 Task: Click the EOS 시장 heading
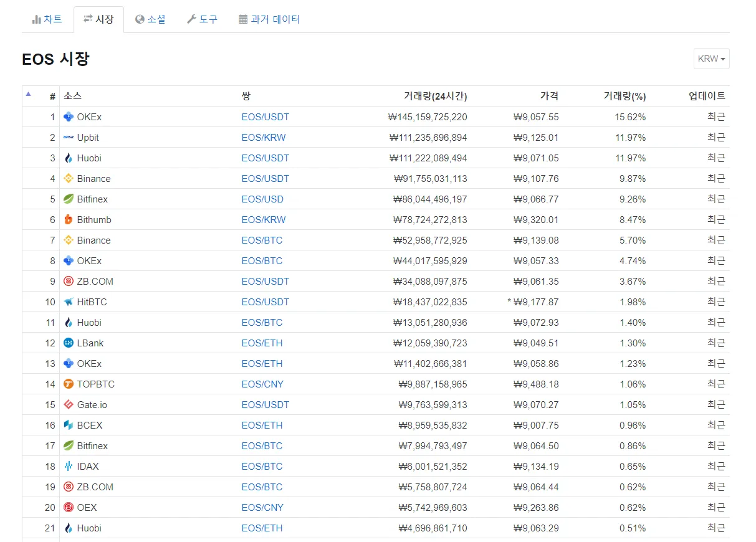[55, 59]
